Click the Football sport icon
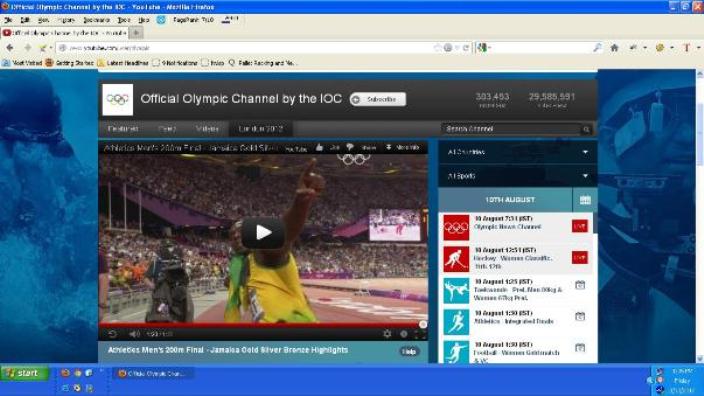Viewport: 704px width, 396px height. [456, 352]
